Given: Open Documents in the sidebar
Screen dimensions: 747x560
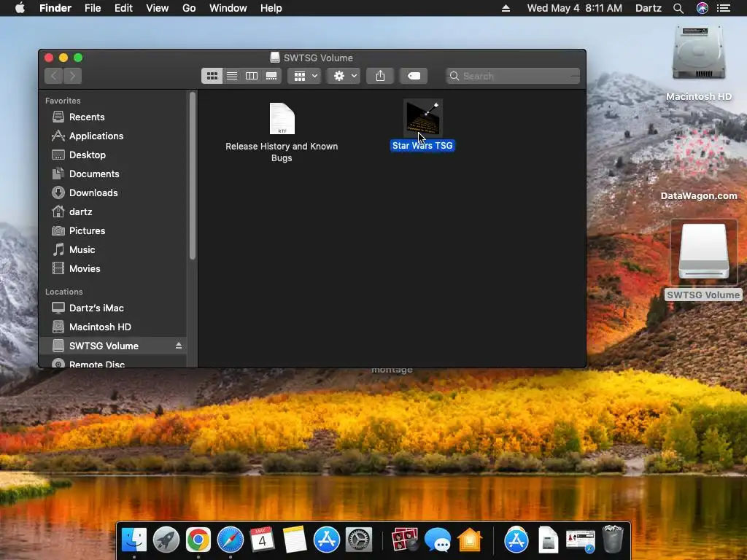Looking at the screenshot, I should click(94, 174).
